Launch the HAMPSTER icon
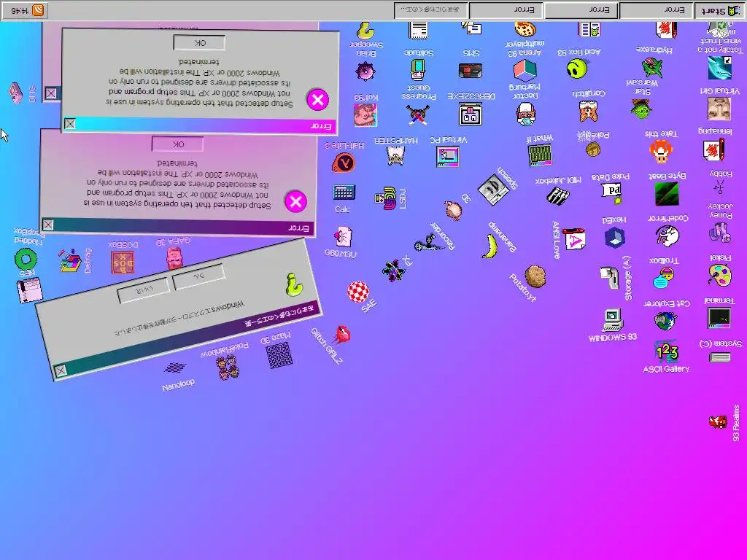Screen dimensions: 747x560 (x=395, y=155)
